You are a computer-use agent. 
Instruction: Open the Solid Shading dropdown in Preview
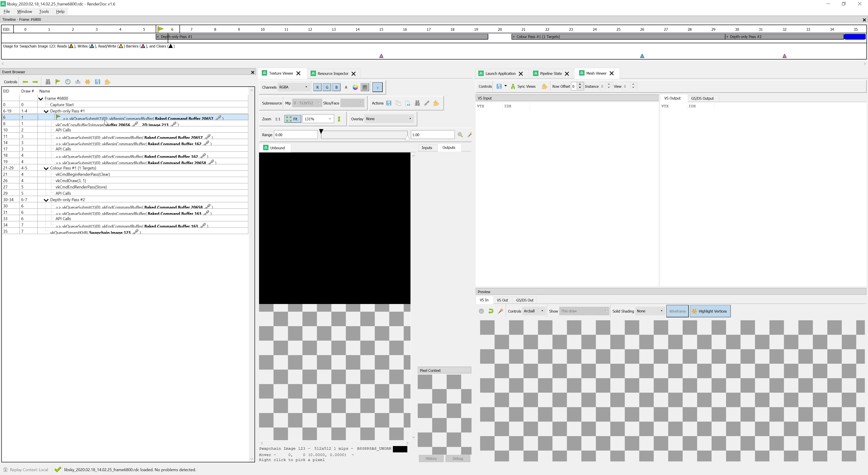coord(649,311)
